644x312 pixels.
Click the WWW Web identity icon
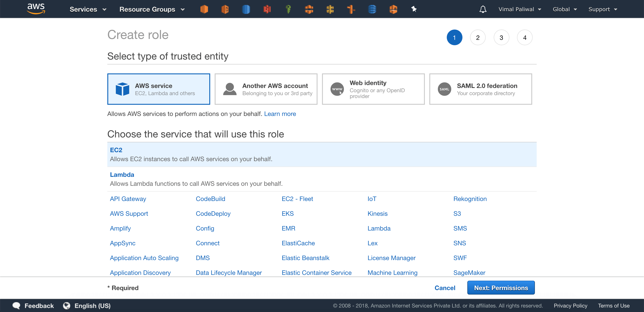(x=337, y=89)
